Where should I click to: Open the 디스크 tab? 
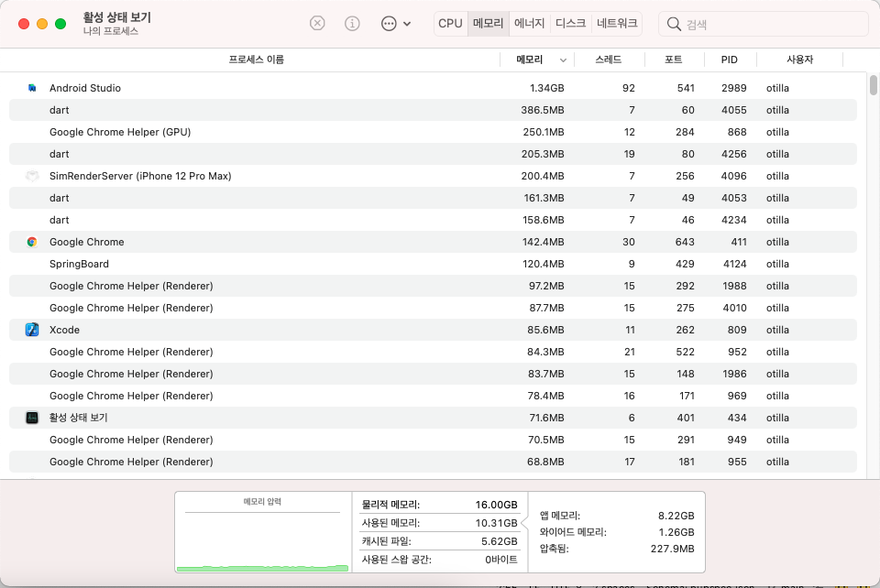pos(570,24)
